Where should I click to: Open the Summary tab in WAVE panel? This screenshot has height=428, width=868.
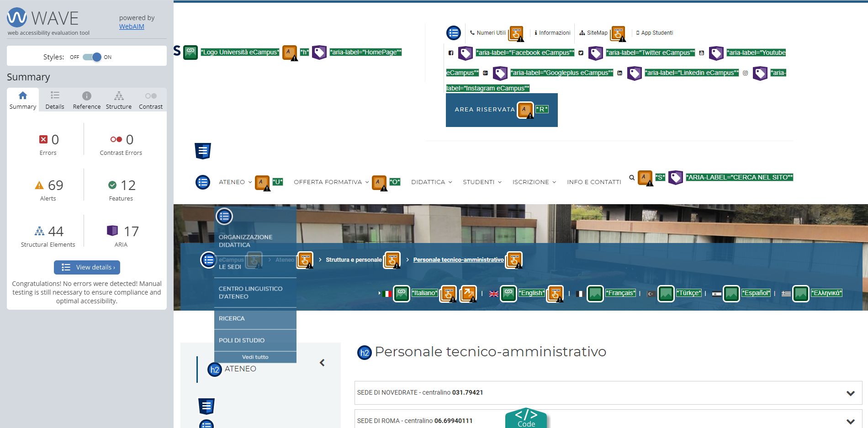[23, 100]
